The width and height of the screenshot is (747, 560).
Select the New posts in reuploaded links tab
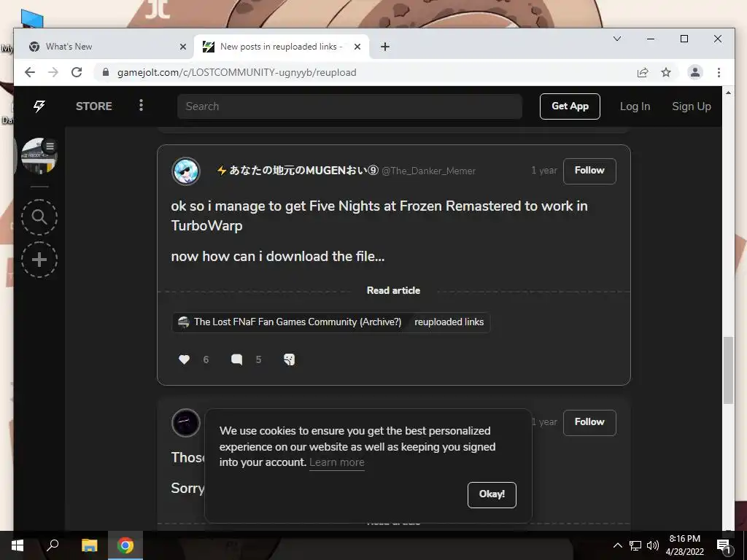[x=282, y=47]
